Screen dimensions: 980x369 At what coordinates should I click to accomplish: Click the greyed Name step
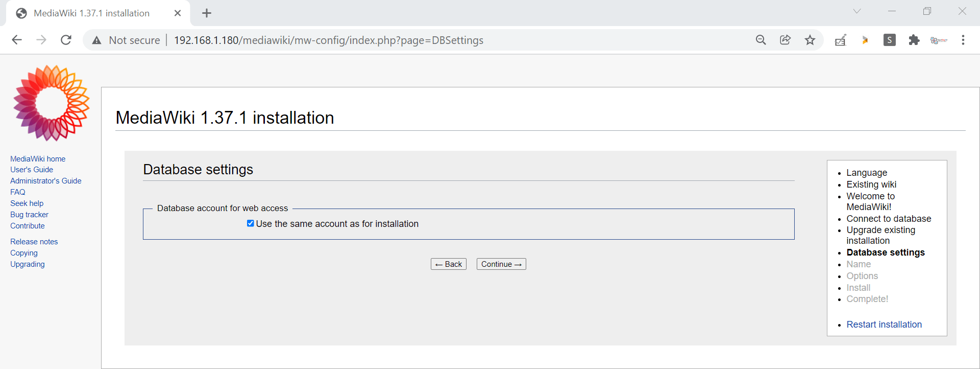click(x=859, y=264)
